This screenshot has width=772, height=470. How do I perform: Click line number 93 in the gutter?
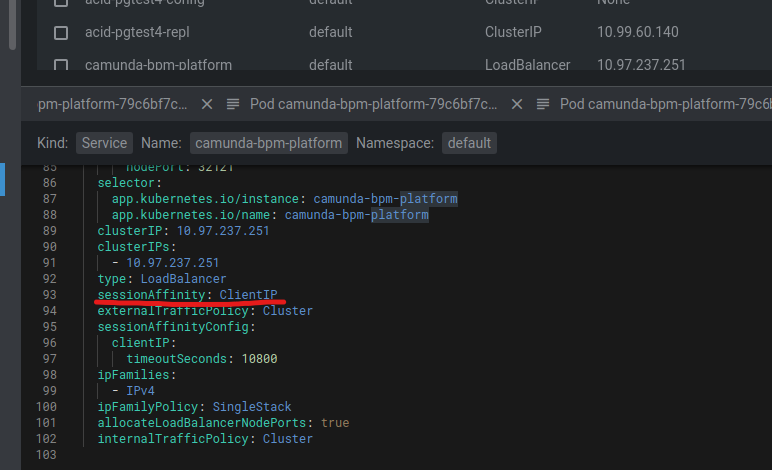click(x=50, y=294)
